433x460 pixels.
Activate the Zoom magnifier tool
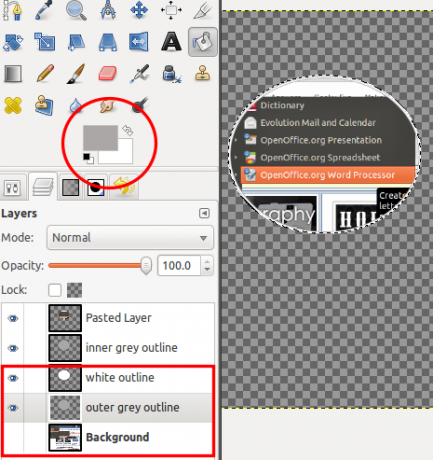pyautogui.click(x=76, y=10)
